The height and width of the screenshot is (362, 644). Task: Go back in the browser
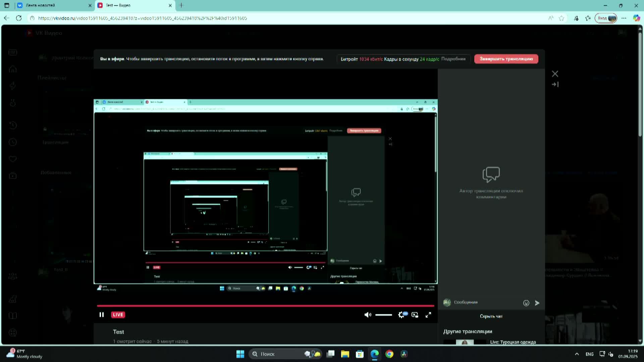(6, 18)
